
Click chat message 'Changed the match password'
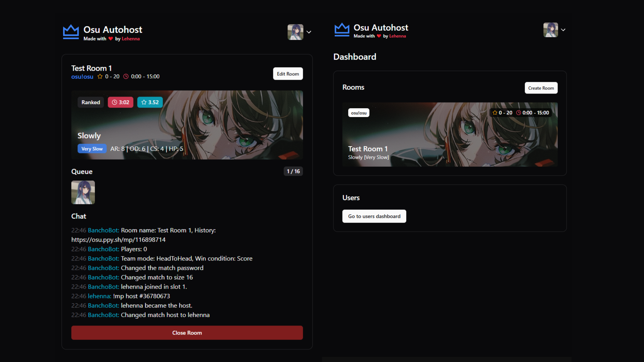162,268
